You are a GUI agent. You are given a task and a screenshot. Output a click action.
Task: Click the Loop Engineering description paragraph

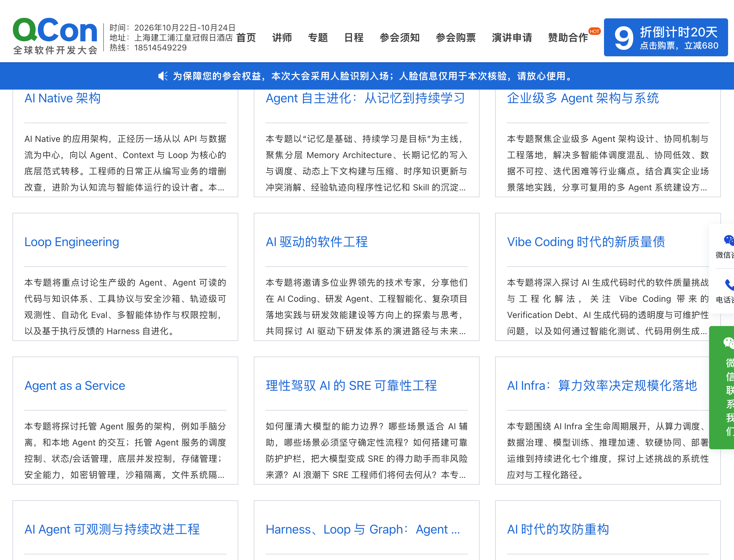(x=125, y=307)
